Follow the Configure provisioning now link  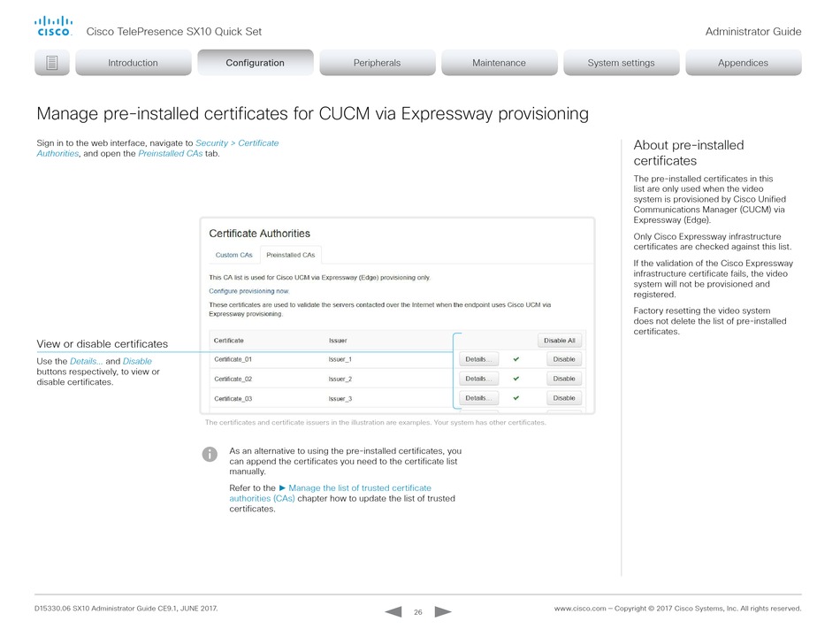click(x=249, y=291)
